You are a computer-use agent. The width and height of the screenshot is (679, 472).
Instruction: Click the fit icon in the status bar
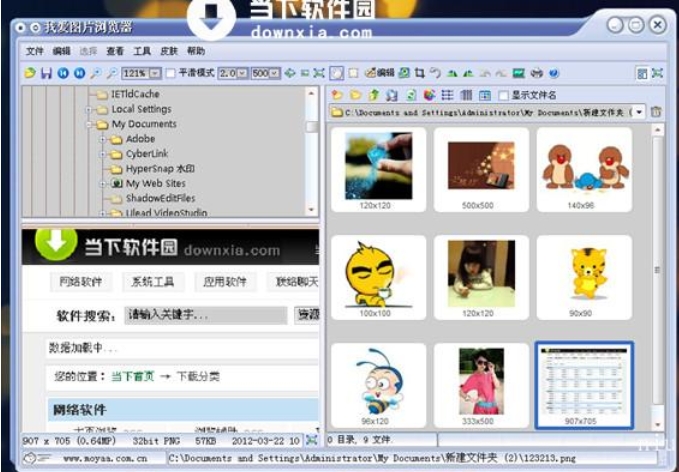[311, 440]
